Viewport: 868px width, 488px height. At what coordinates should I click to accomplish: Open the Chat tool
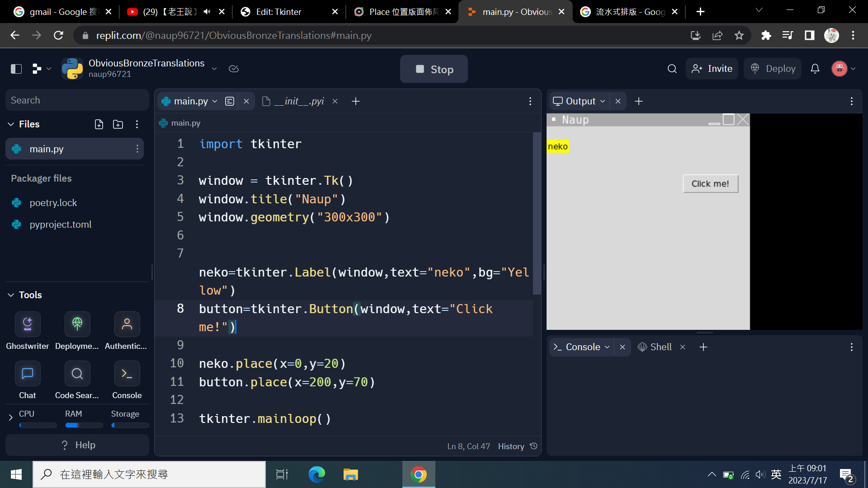coord(28,374)
